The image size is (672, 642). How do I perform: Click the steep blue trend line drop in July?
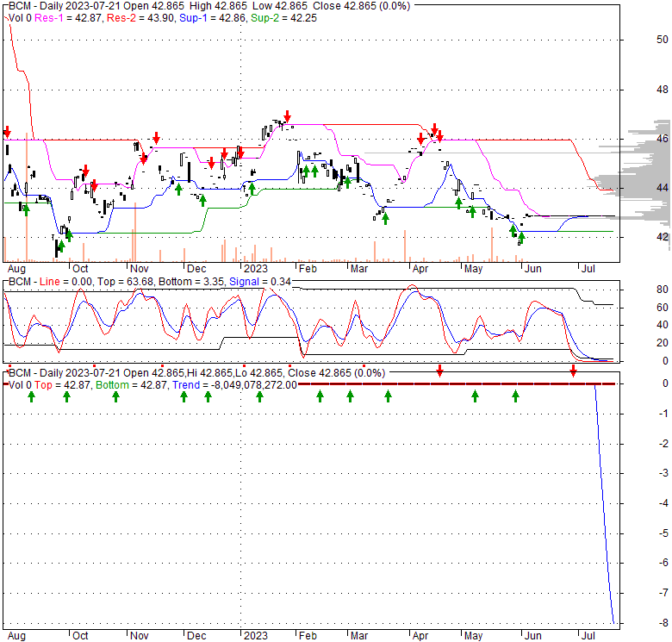tap(604, 503)
